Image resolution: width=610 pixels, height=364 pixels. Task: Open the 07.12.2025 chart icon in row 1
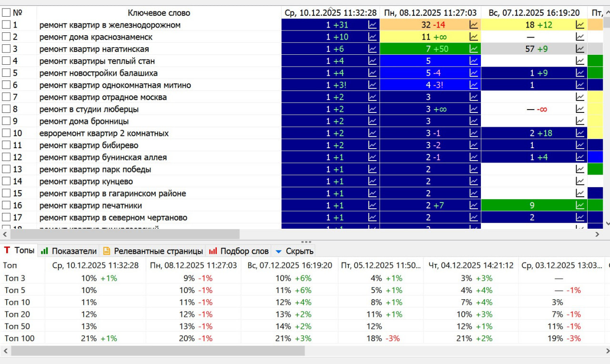coord(580,25)
